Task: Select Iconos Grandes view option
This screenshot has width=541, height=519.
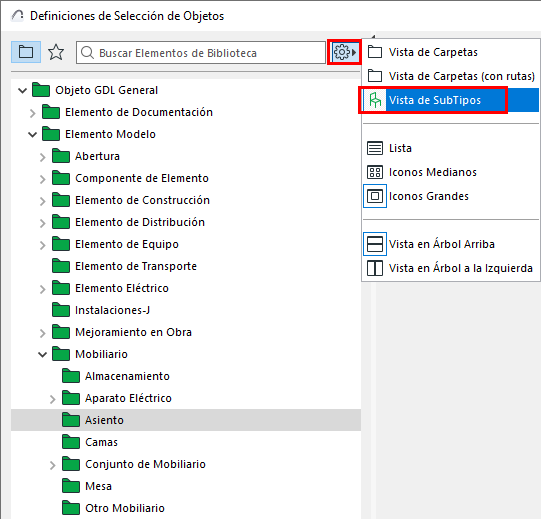Action: [450, 196]
